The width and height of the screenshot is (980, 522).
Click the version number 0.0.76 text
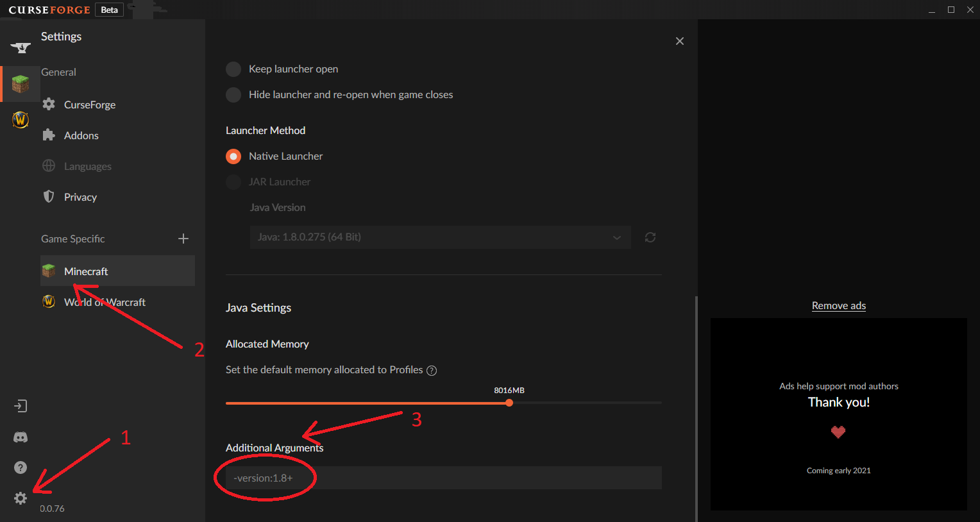click(52, 509)
